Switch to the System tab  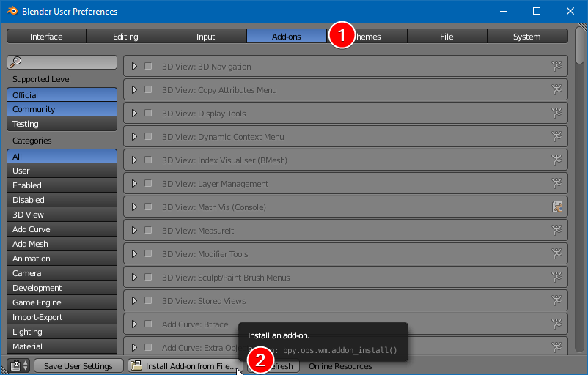527,37
